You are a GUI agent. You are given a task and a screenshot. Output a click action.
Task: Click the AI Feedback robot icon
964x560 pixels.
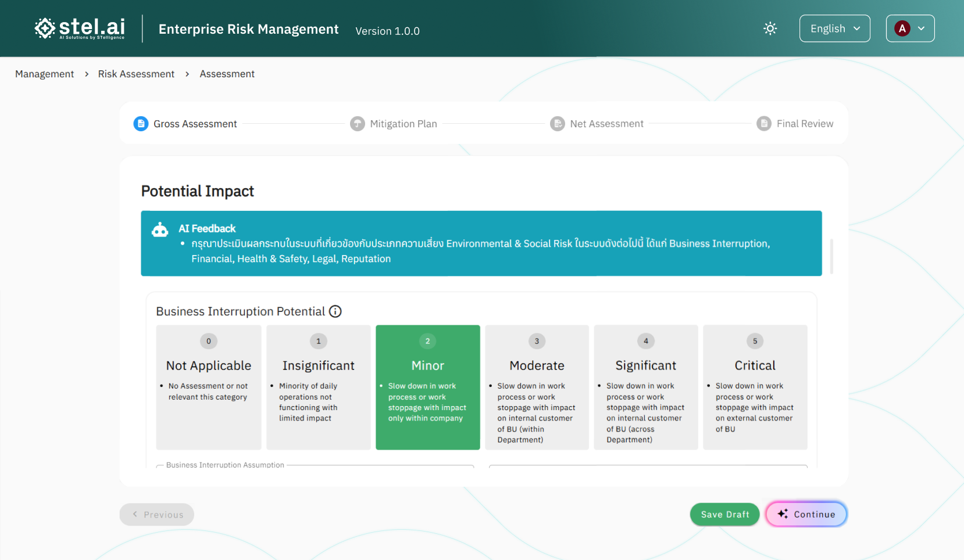(x=160, y=230)
